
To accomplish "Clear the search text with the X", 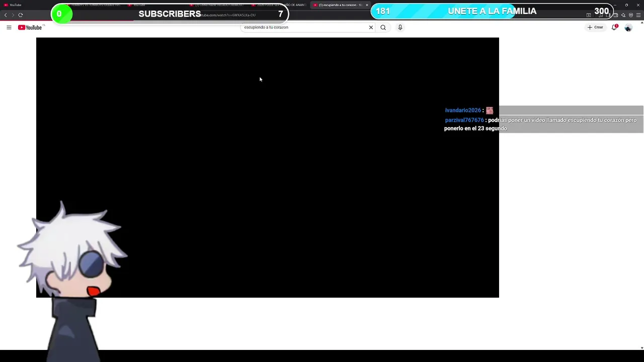I will click(x=371, y=28).
